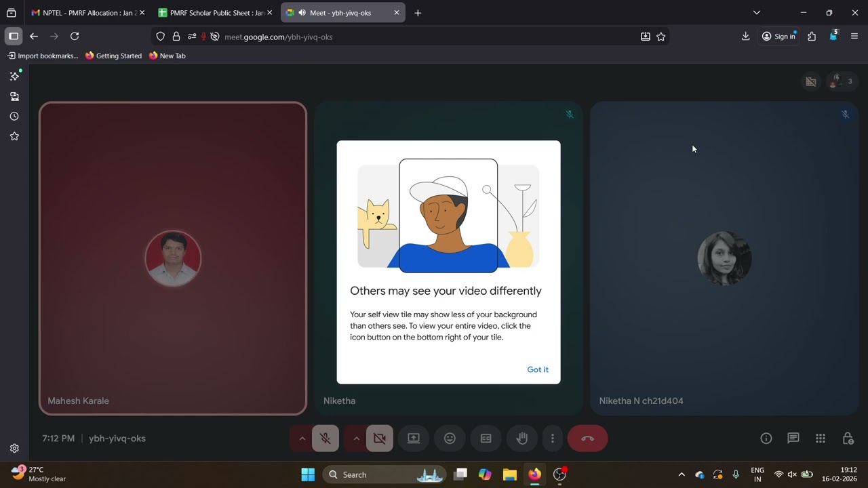The width and height of the screenshot is (868, 488).
Task: Open sidebar settings gear icon
Action: tap(14, 448)
